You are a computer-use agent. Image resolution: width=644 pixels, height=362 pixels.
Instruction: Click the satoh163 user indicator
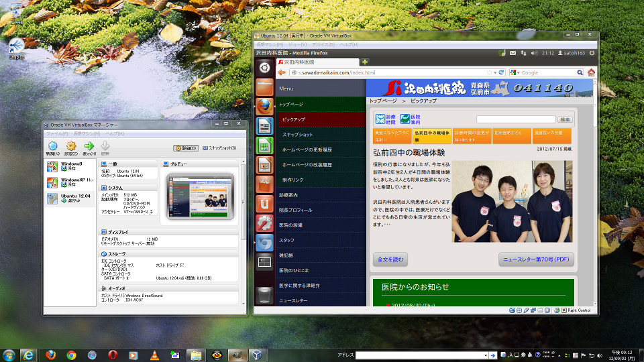click(x=571, y=53)
